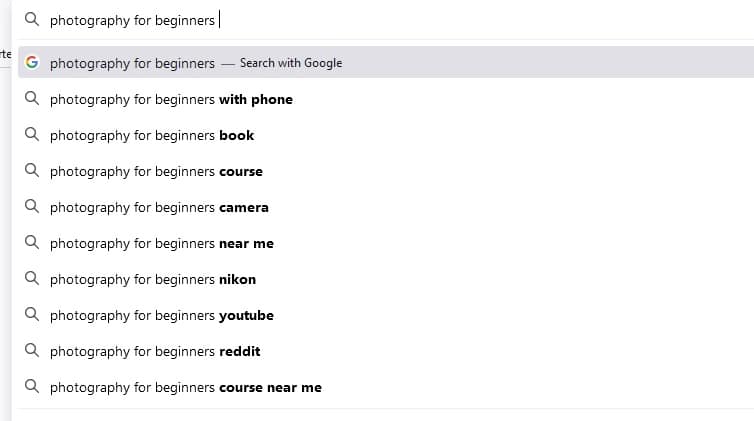Screen dimensions: 754x421
Task: Select 'photography for beginners youtube' suggestion
Action: coord(386,315)
